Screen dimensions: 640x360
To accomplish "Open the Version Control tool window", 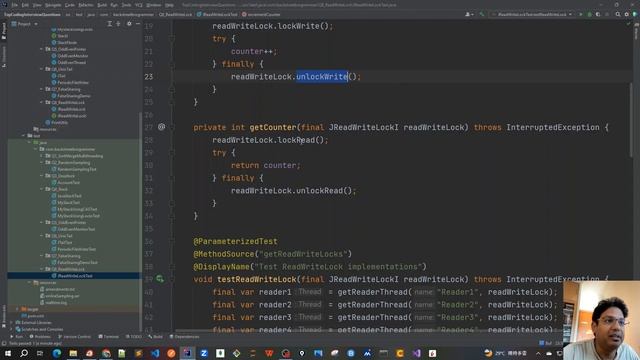I will pyautogui.click(x=75, y=337).
